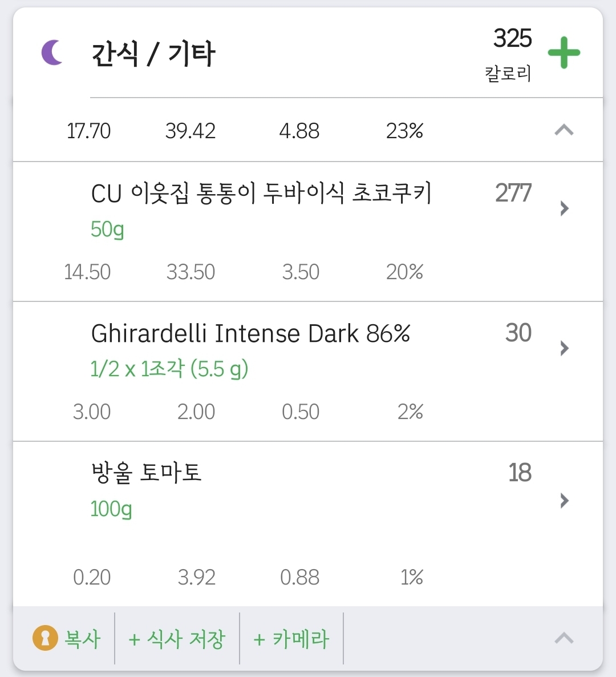Edit the 1/2 x 1조각 (5.5 g) serving
Viewport: 616px width, 677px height.
coord(169,369)
